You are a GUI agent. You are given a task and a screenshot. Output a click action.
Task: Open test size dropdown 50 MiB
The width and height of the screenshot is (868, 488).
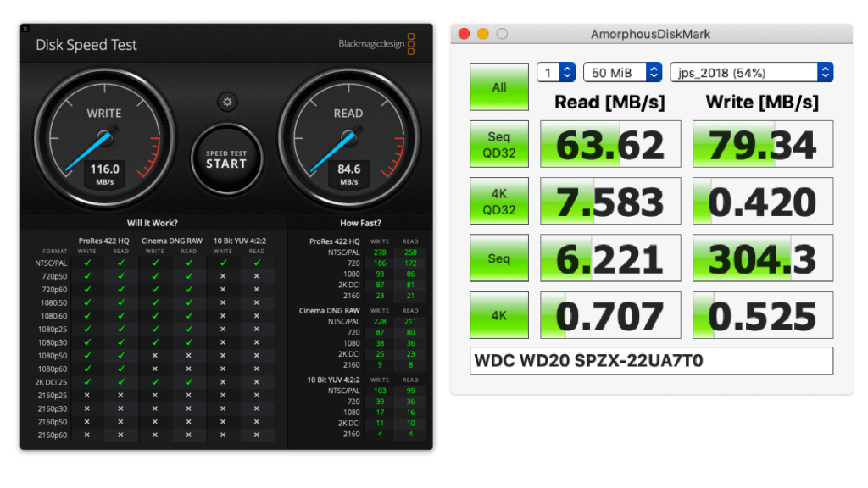623,73
